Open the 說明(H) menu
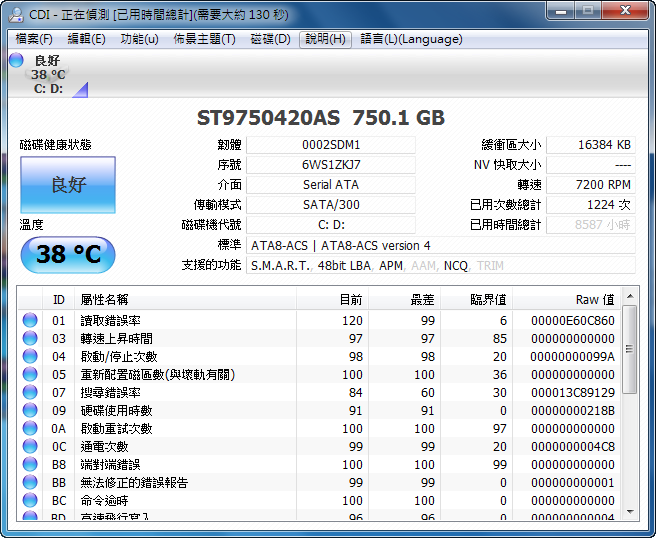 325,39
